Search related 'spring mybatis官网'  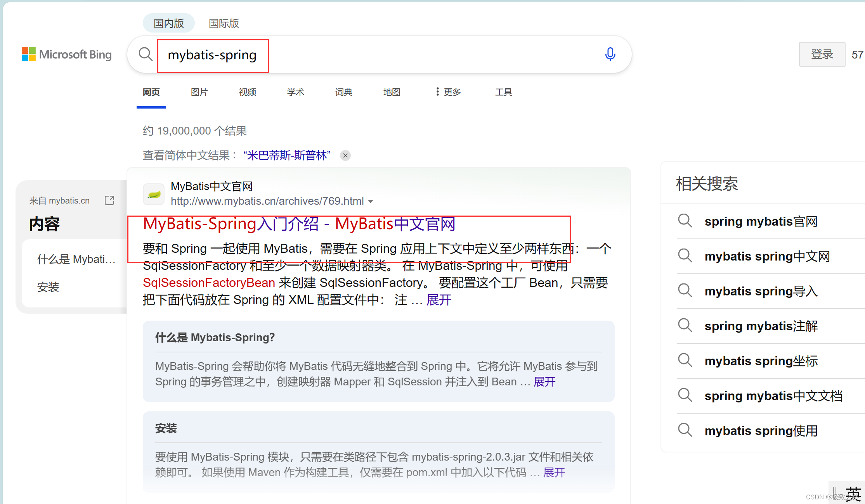761,221
